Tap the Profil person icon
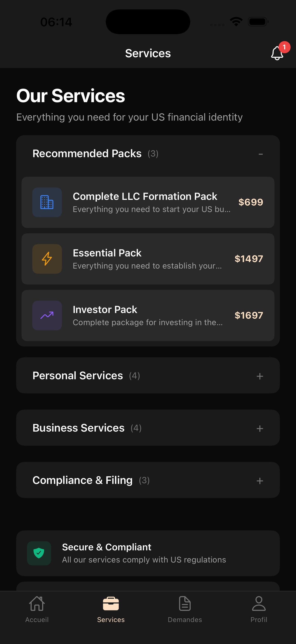Viewport: 296px width, 644px height. click(259, 604)
